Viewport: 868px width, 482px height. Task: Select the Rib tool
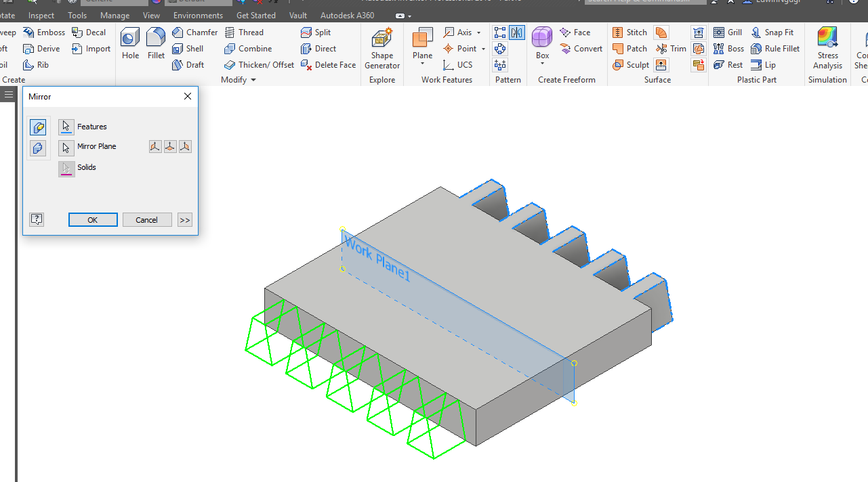point(36,65)
